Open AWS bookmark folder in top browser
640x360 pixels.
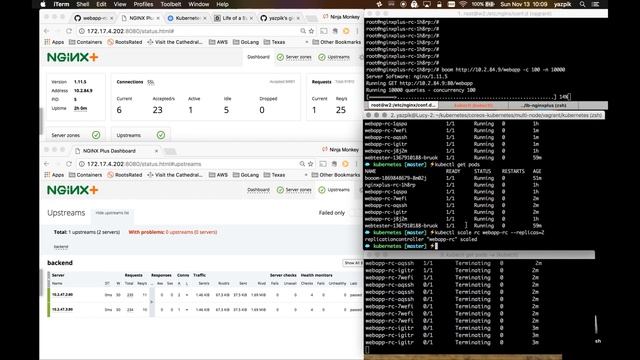(218, 42)
